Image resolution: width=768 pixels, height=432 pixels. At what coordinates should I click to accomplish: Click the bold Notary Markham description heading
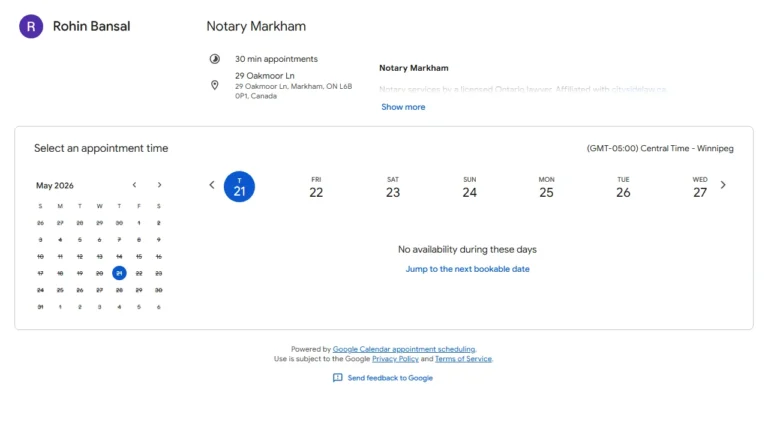click(x=414, y=68)
